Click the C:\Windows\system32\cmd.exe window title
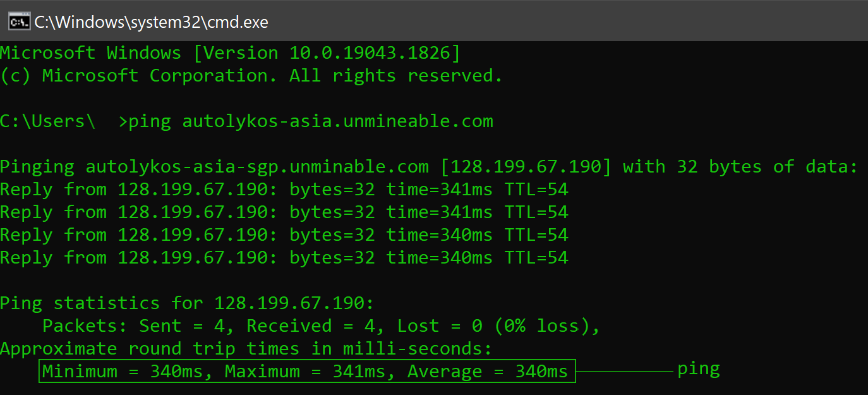This screenshot has height=395, width=868. click(x=151, y=22)
